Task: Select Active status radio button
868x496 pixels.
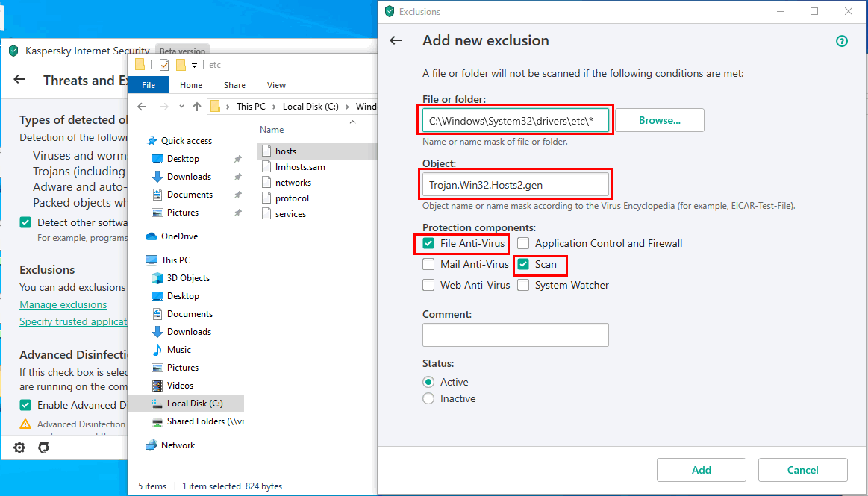Action: pyautogui.click(x=428, y=382)
